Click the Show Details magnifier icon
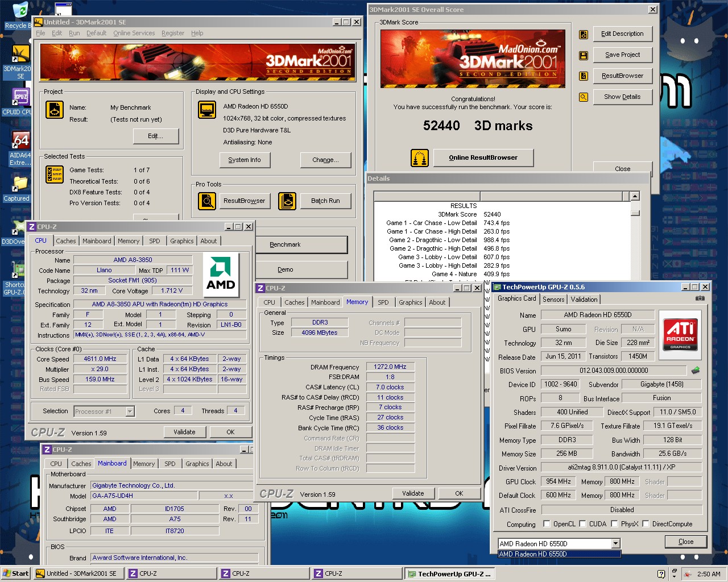Screen dimensions: 728x582 [x=583, y=97]
